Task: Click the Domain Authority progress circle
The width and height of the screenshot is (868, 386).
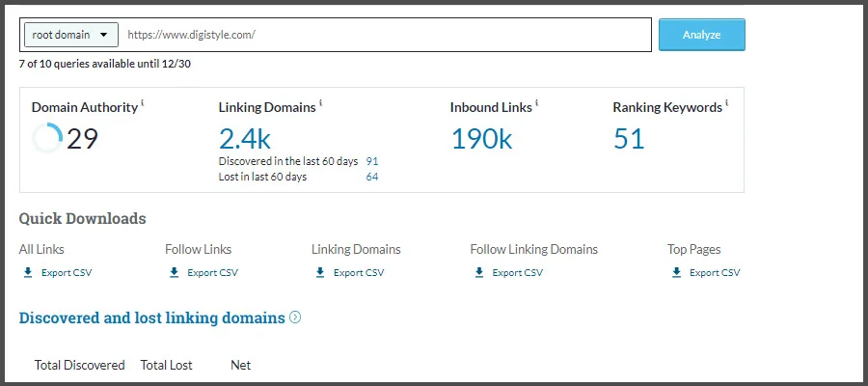Action: [47, 138]
